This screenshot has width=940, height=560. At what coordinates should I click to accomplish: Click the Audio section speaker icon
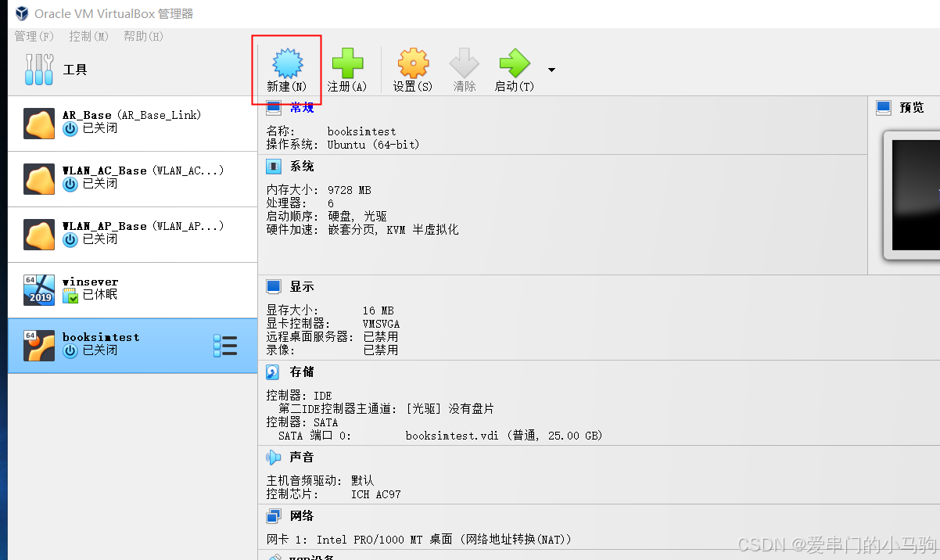click(x=273, y=457)
